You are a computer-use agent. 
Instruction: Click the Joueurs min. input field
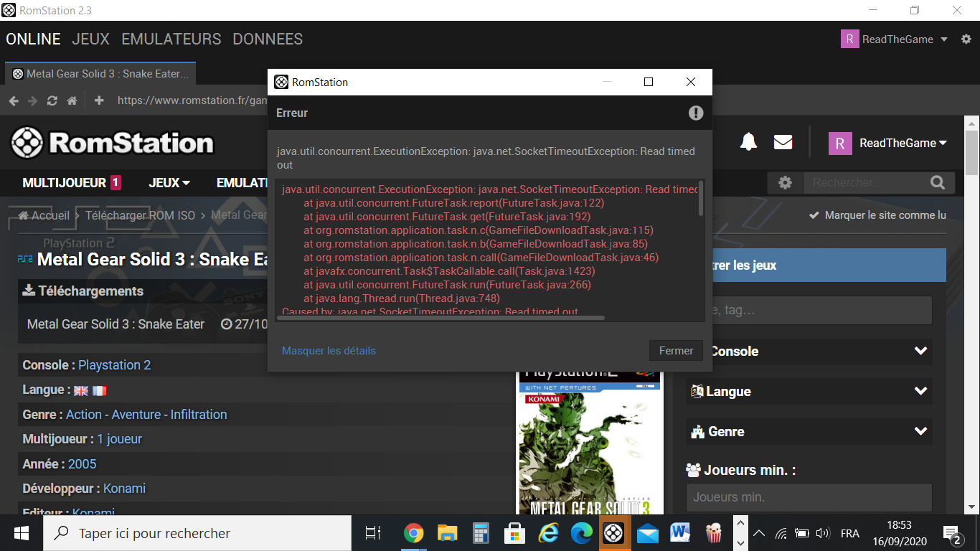click(x=809, y=497)
